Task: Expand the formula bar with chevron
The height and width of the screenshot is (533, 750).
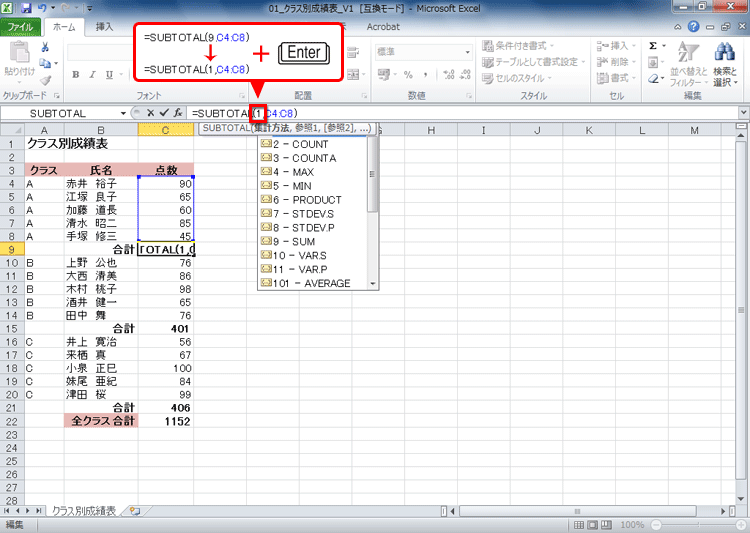Action: click(743, 113)
